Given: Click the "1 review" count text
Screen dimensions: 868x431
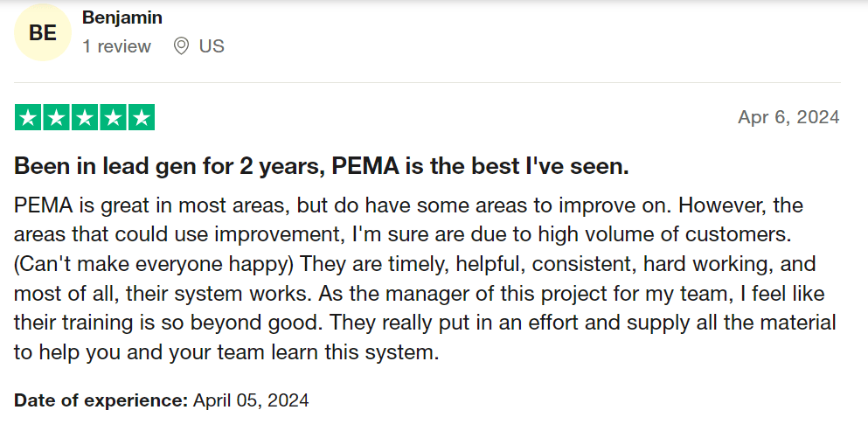Looking at the screenshot, I should [x=117, y=46].
